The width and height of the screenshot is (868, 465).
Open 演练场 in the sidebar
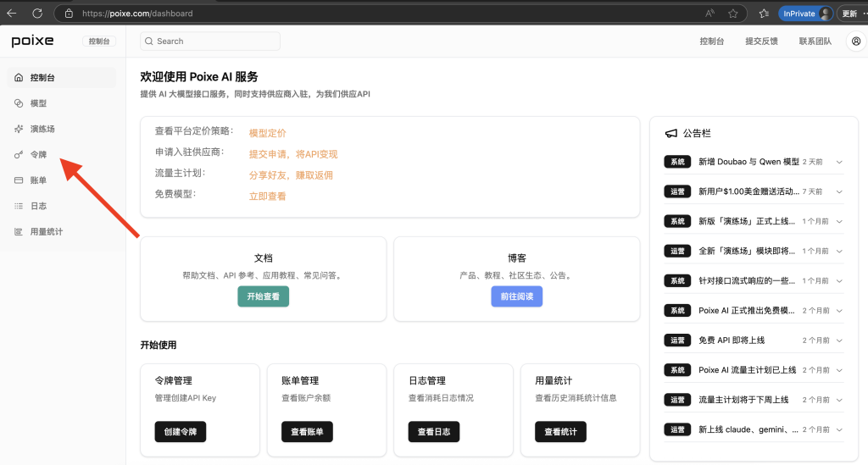point(62,129)
